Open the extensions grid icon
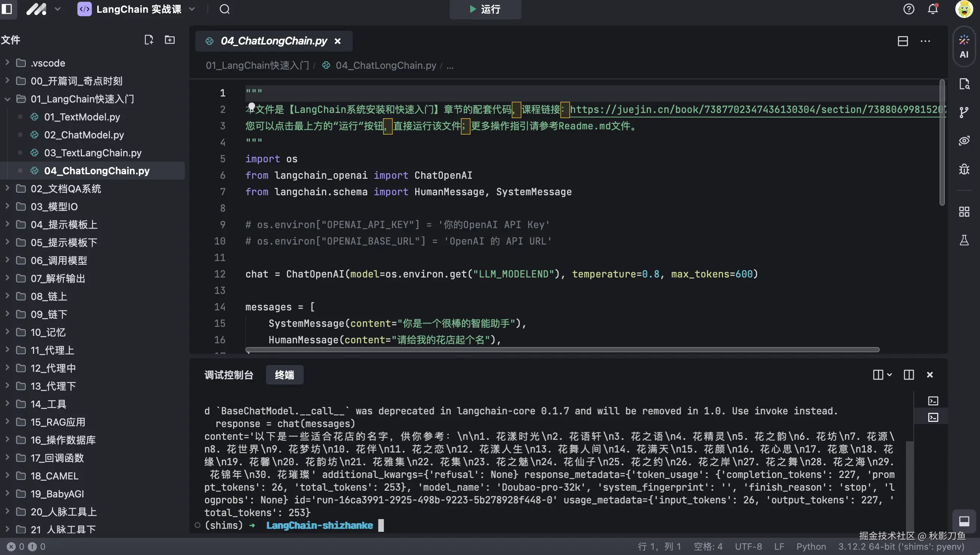 964,212
